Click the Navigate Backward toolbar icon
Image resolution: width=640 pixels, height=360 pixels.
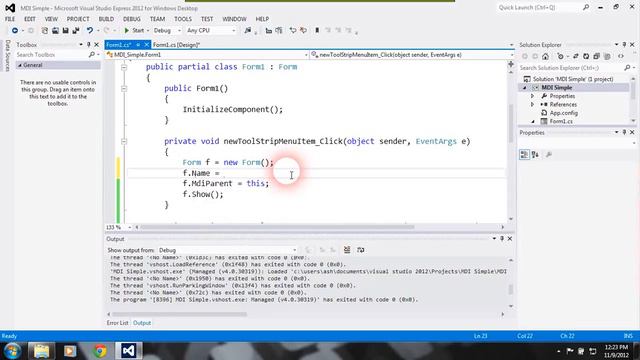(15, 31)
